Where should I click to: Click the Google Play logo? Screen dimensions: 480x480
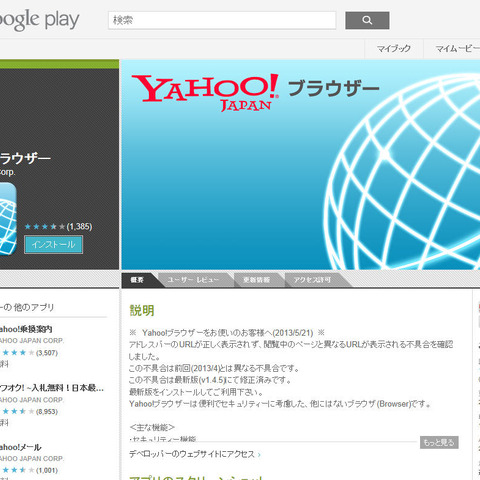tap(39, 20)
